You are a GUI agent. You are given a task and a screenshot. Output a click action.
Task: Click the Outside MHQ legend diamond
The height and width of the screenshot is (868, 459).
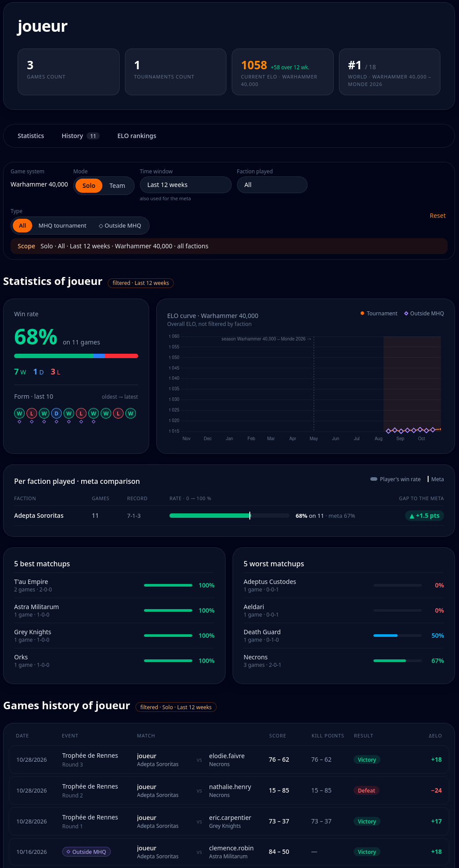point(406,313)
